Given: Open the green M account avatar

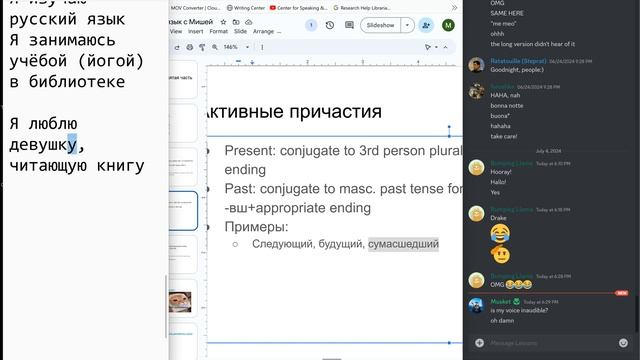Looking at the screenshot, I should (448, 25).
